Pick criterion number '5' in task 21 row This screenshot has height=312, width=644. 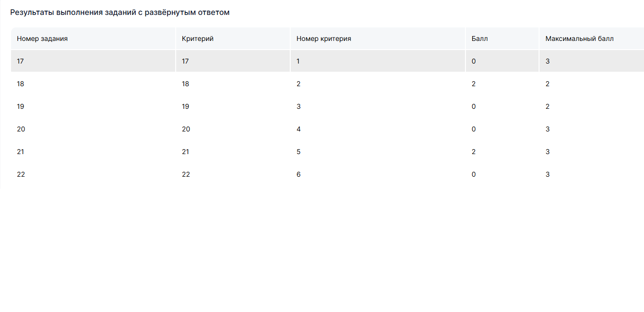coord(378,152)
